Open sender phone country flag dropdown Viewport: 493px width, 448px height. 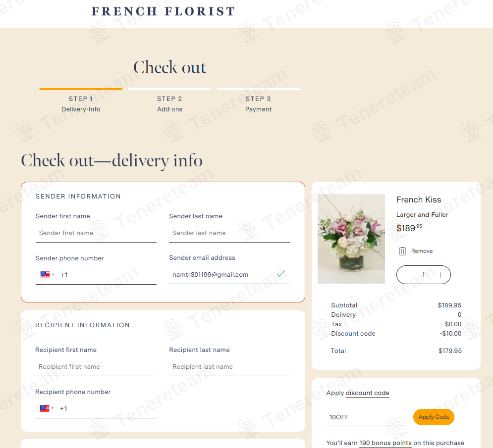[47, 275]
